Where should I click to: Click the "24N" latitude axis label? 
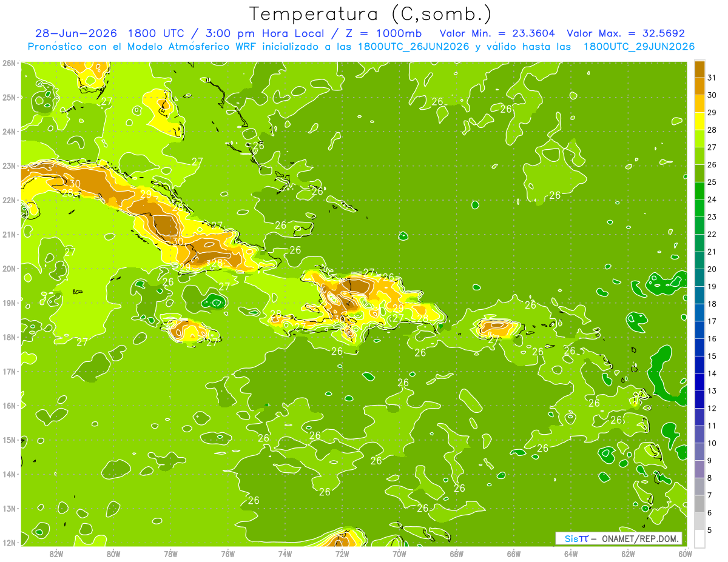[9, 132]
